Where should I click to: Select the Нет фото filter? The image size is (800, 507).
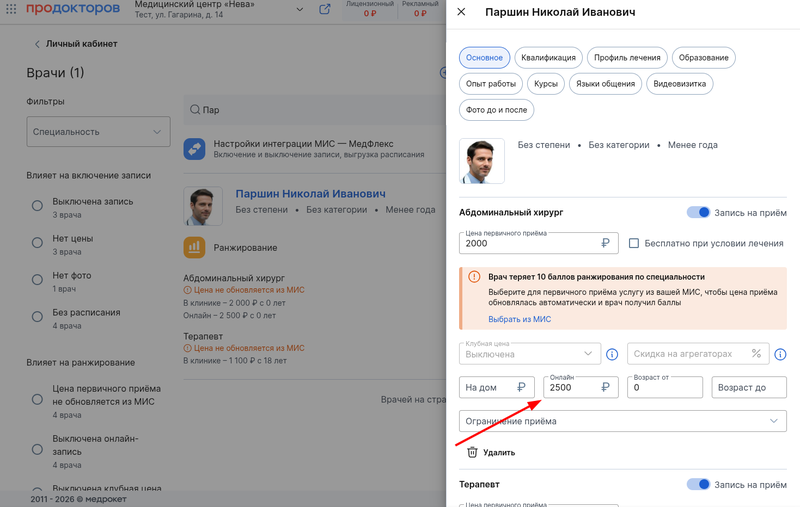coord(37,280)
